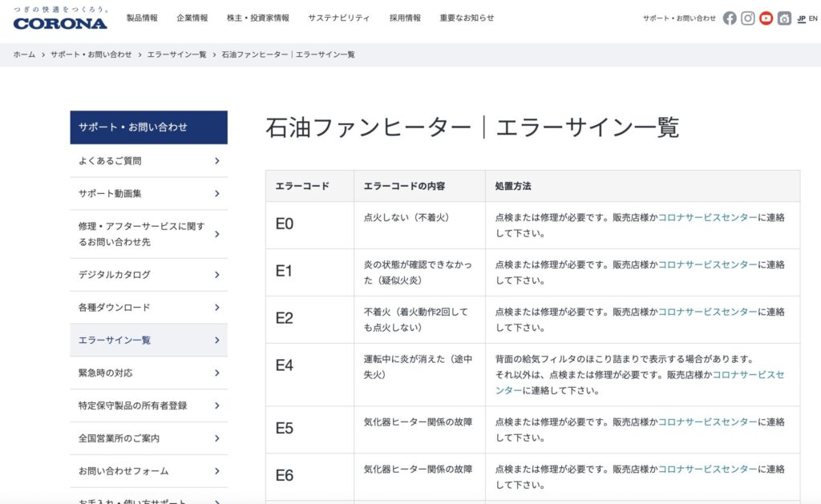Switch language to EN

click(813, 17)
